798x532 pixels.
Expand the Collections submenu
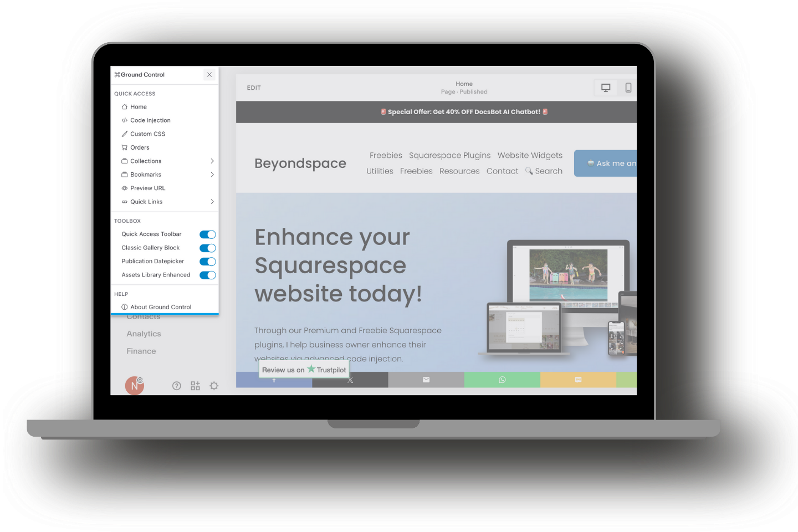pos(212,161)
